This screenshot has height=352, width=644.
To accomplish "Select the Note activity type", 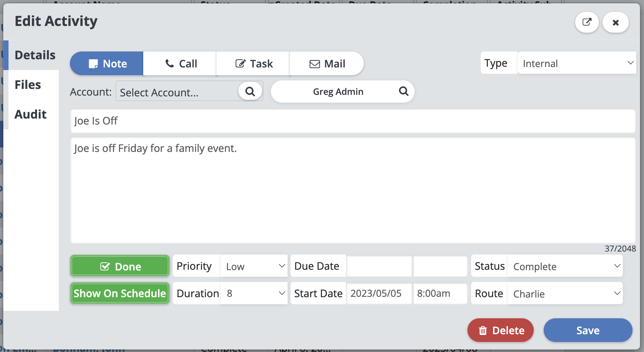I will (x=107, y=64).
